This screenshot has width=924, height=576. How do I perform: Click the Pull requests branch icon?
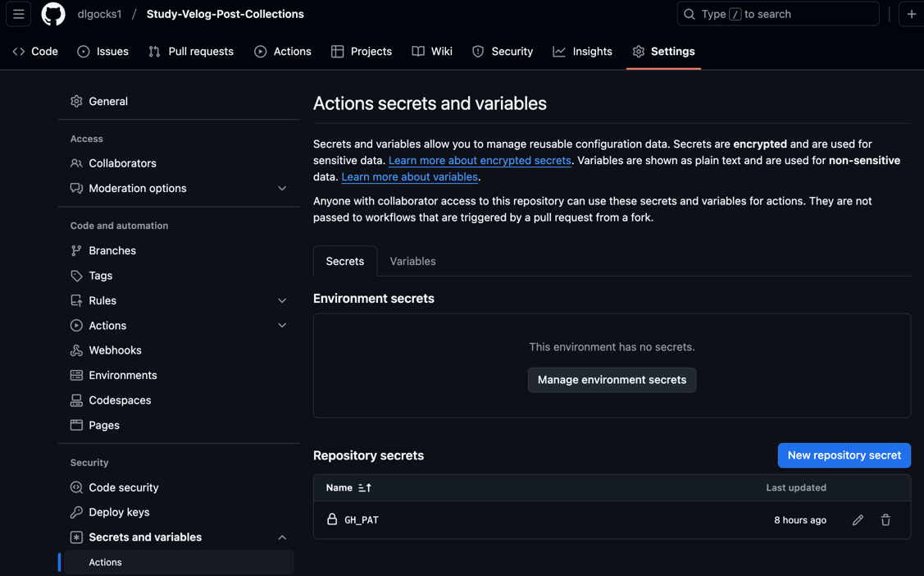pyautogui.click(x=154, y=52)
